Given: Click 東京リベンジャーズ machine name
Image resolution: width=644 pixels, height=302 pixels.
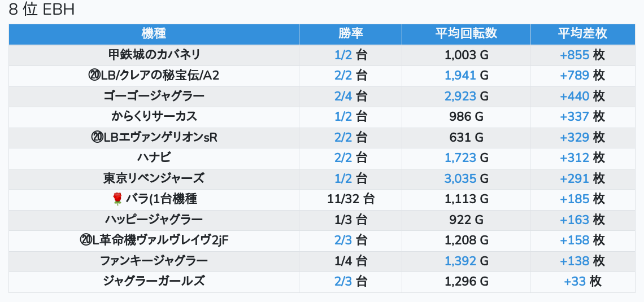Looking at the screenshot, I should (154, 178).
